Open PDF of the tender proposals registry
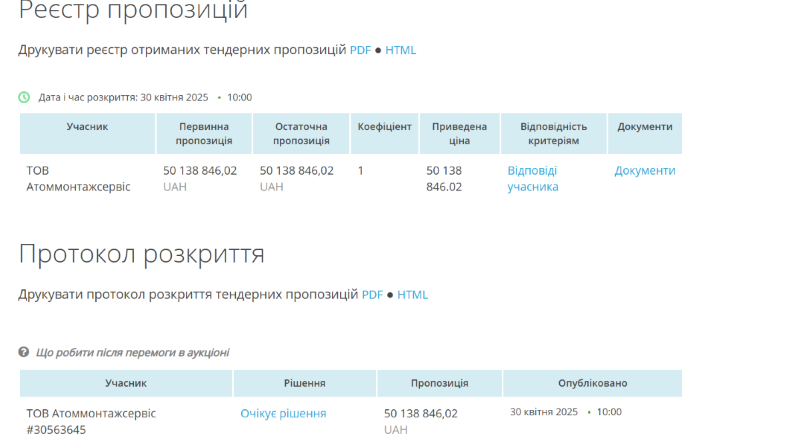 pyautogui.click(x=360, y=50)
